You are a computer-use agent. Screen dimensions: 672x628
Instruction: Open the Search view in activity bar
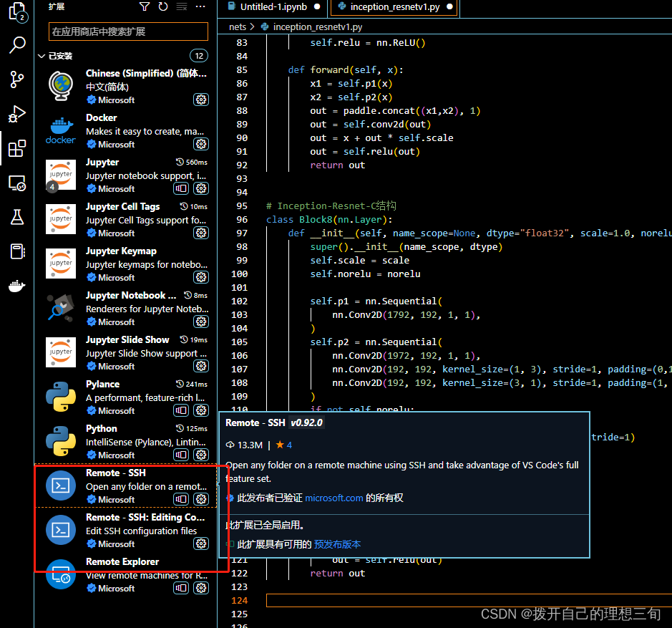17,44
